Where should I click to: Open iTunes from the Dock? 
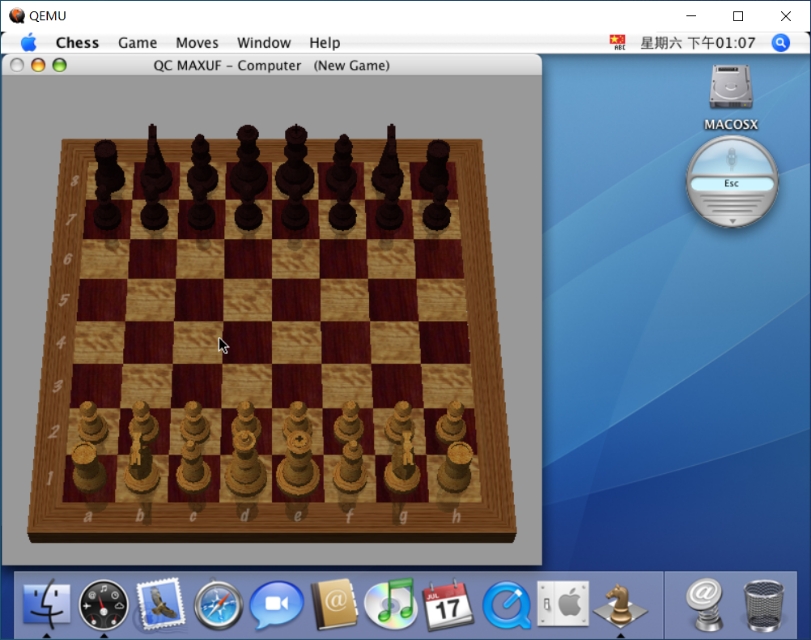[x=390, y=602]
